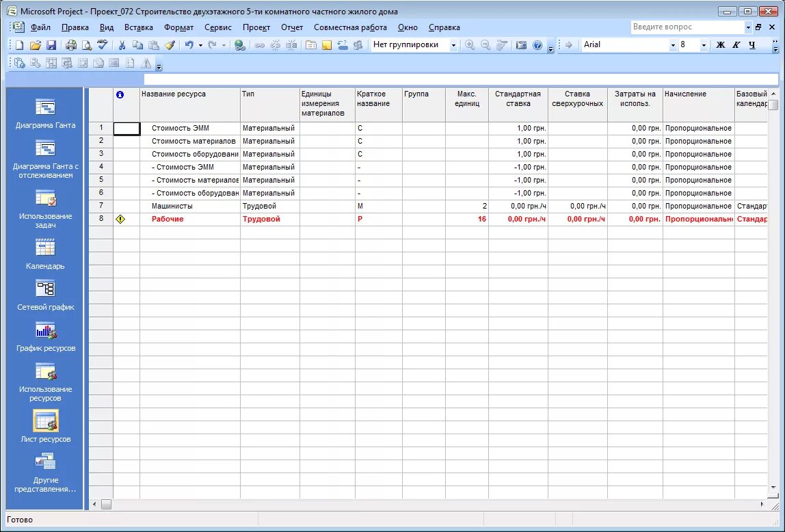Open the Вид menu
This screenshot has height=532, width=785.
tap(107, 27)
